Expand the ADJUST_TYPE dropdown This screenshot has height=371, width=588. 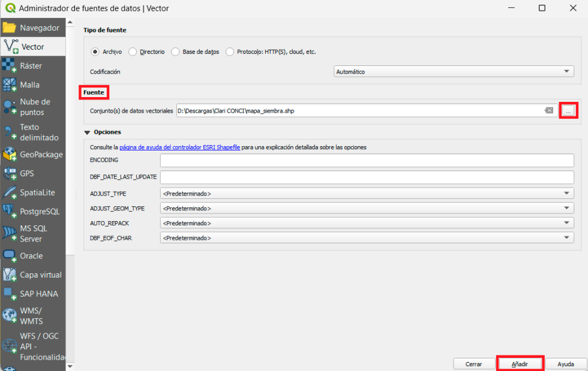(367, 193)
